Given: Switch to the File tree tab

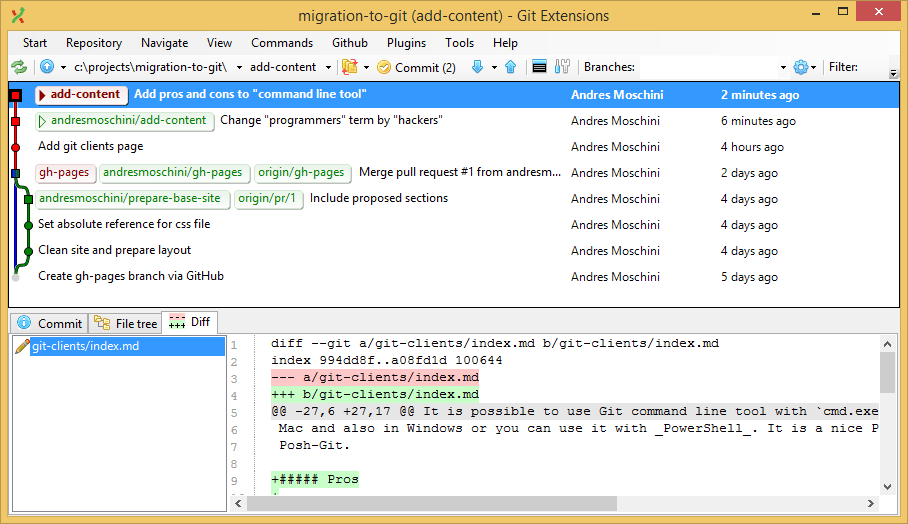Looking at the screenshot, I should (125, 323).
